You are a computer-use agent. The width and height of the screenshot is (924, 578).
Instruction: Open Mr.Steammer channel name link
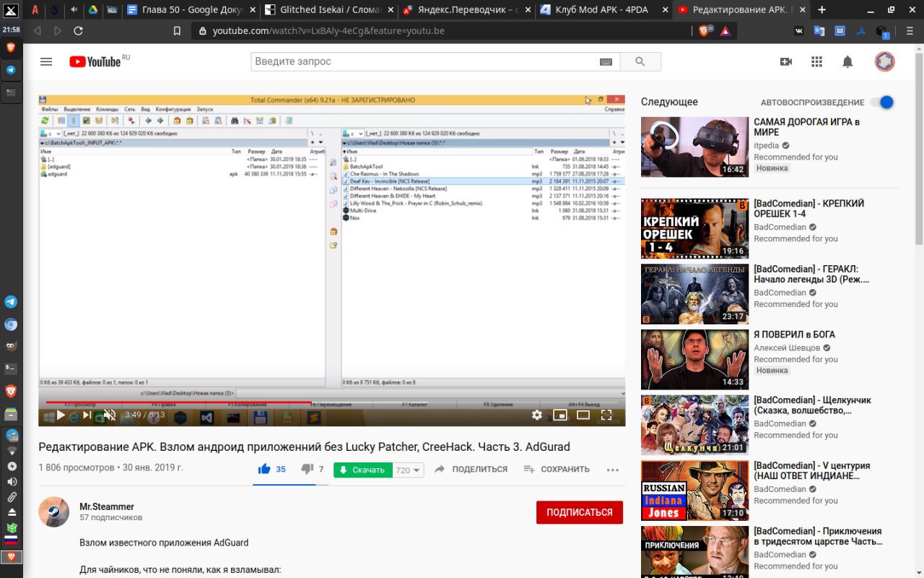pyautogui.click(x=107, y=506)
